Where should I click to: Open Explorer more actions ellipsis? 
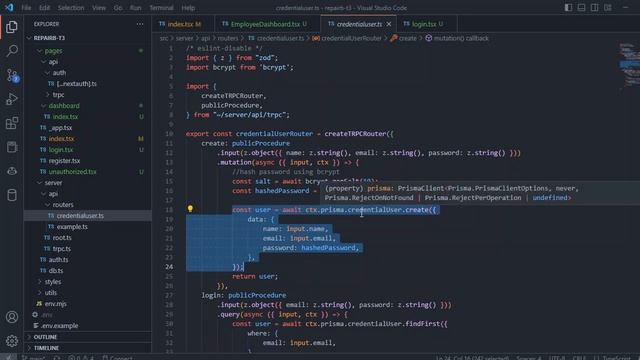(x=140, y=24)
